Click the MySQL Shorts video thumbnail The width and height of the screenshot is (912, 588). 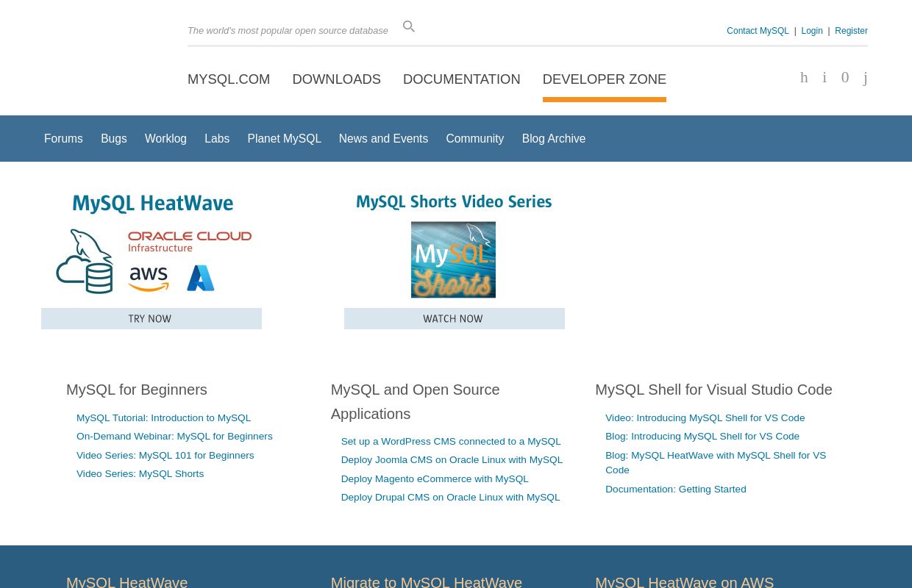pos(453,259)
